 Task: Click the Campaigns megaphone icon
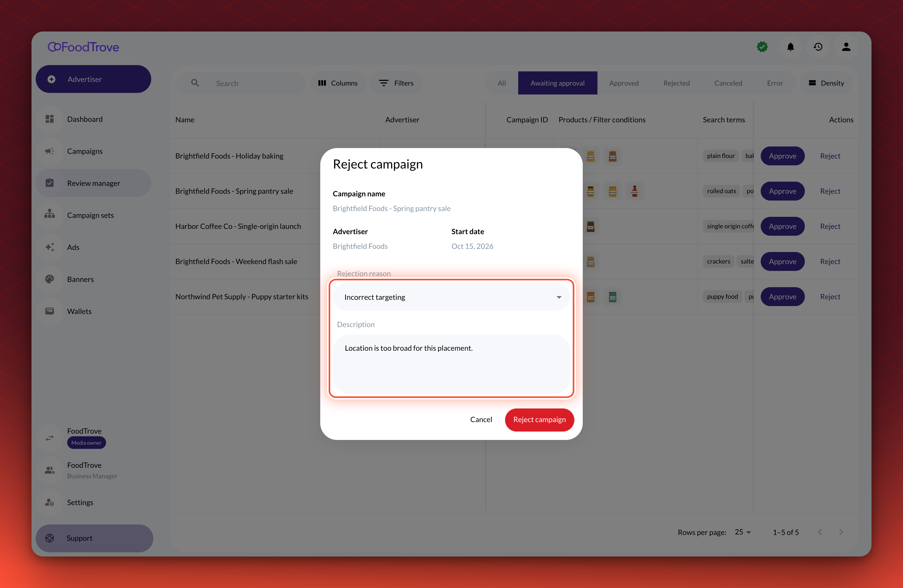50,151
